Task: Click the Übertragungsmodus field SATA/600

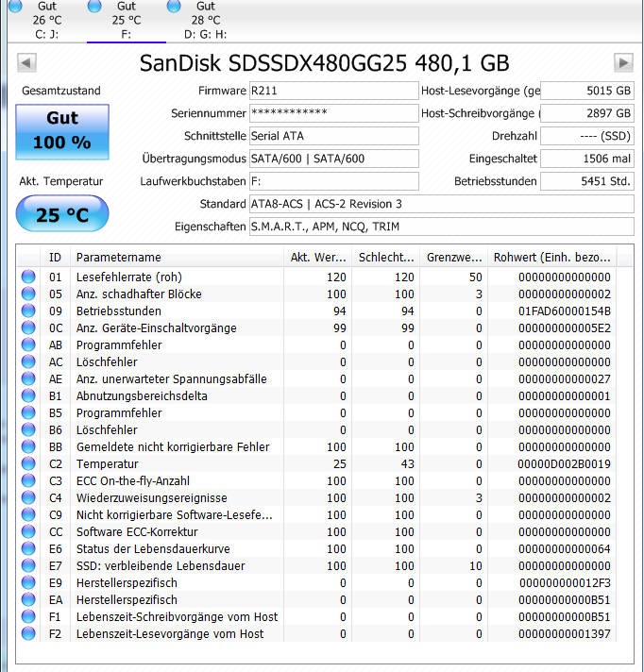Action: (x=334, y=159)
